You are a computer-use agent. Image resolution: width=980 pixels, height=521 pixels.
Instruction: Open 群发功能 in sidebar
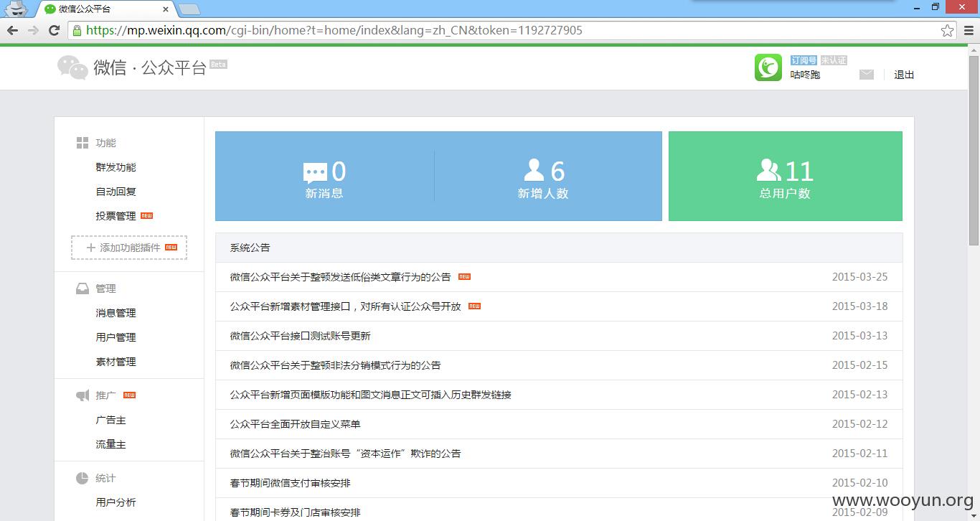(116, 167)
